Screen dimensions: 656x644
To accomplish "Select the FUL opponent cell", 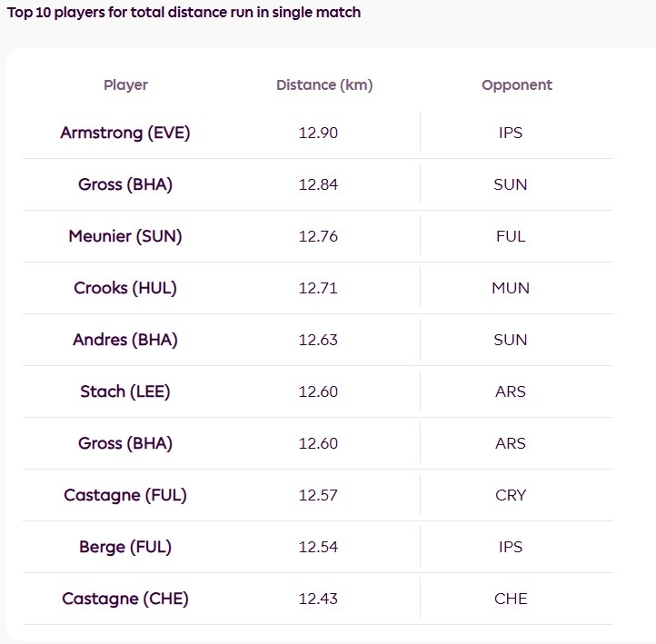I will (511, 236).
